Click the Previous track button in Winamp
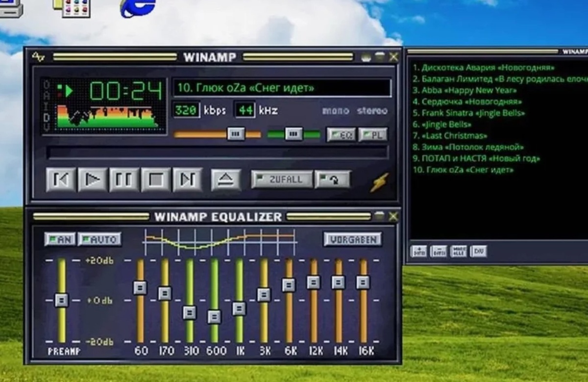Image resolution: width=588 pixels, height=382 pixels. [x=61, y=179]
